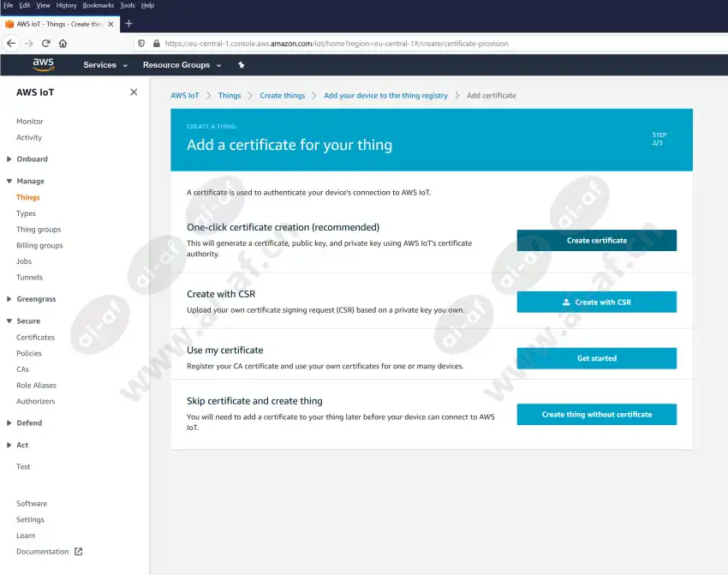Open Role Aliases under Secure
This screenshot has width=728, height=575.
36,386
